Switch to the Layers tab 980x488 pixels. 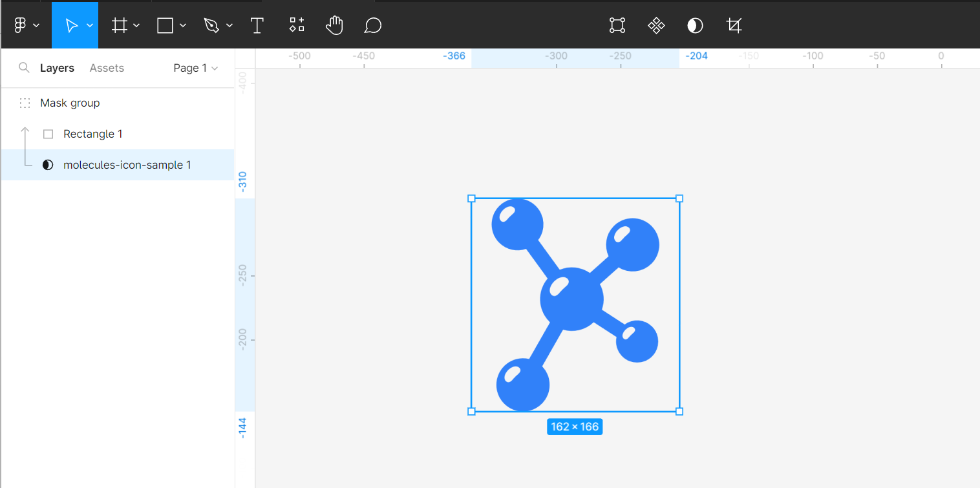[x=57, y=68]
